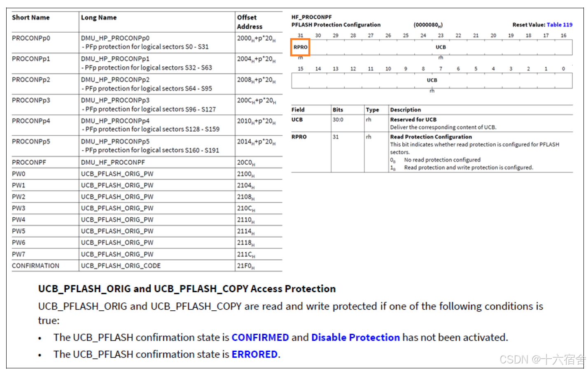Select the 'PROCONPF' short name cell
The image size is (588, 370).
29,162
